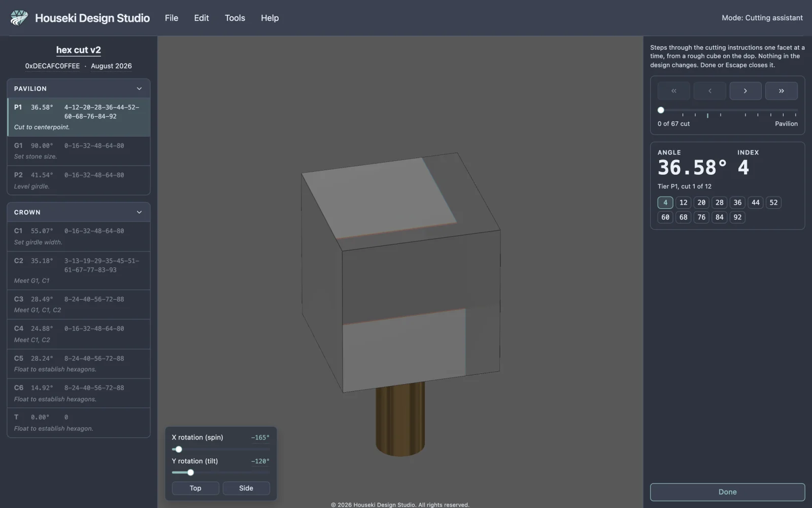Jump to first cut step button

tap(673, 91)
